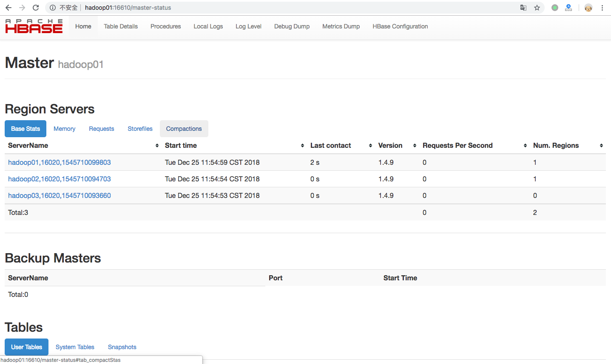Click start time 11:54:53 CST cell

pos(212,195)
